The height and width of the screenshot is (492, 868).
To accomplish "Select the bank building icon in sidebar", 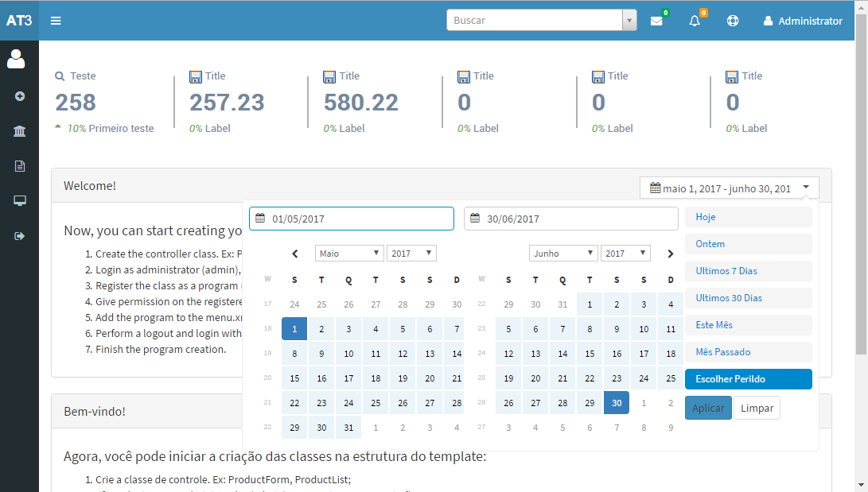I will (18, 130).
